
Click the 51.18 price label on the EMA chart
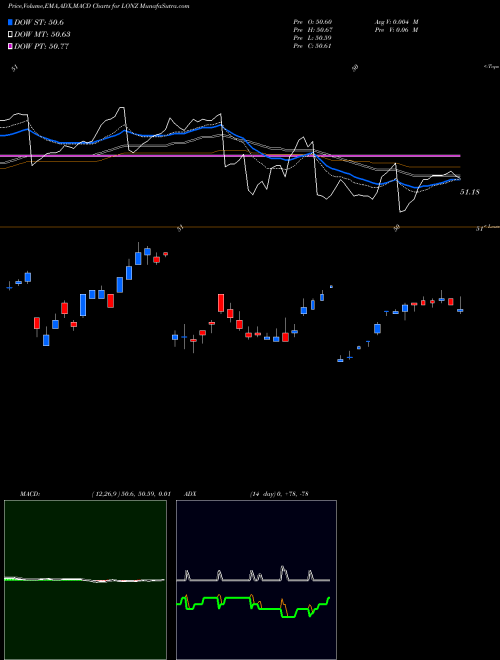pyautogui.click(x=470, y=192)
